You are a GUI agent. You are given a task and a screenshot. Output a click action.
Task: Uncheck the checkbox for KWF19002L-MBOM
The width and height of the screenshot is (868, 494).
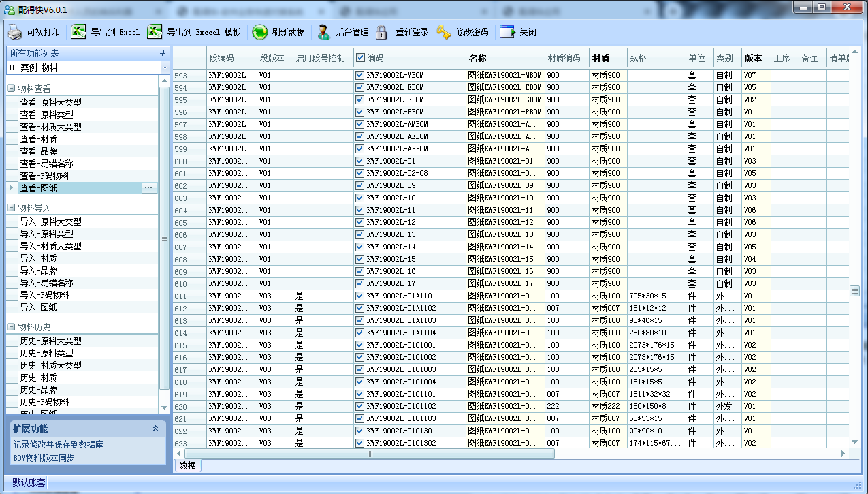point(360,76)
